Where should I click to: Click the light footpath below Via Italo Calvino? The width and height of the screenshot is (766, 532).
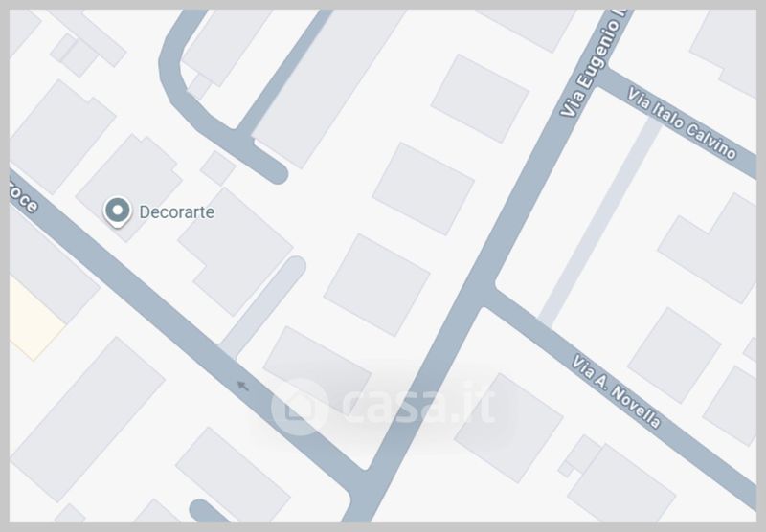click(x=601, y=221)
